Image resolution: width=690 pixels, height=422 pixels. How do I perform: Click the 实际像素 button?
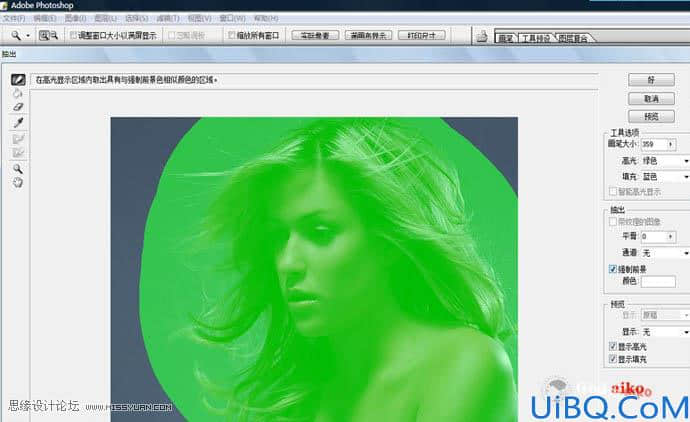(x=315, y=36)
